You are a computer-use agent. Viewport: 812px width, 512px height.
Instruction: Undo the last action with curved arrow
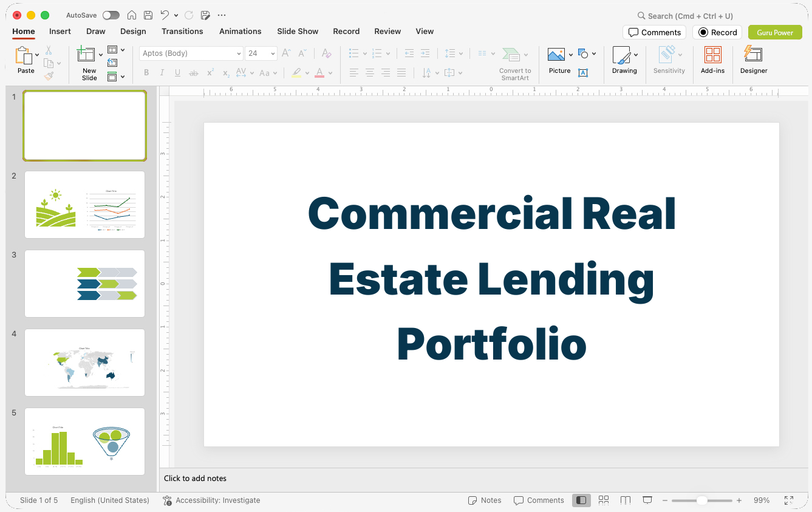[x=165, y=15]
